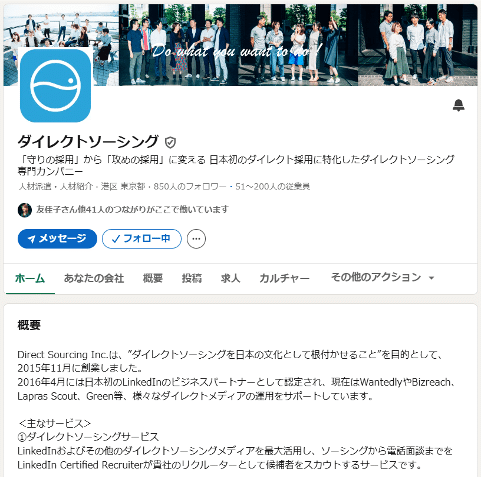Open the blue company logo image
The image size is (481, 477).
(x=55, y=85)
